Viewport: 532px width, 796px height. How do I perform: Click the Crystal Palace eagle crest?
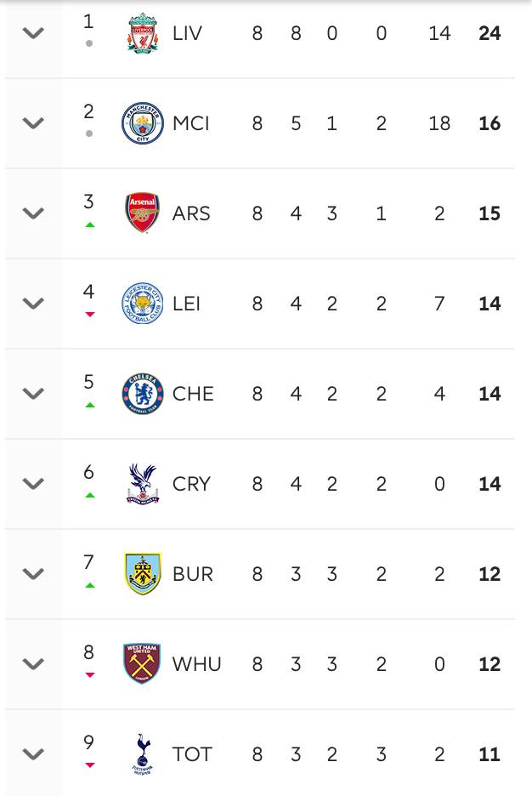142,484
